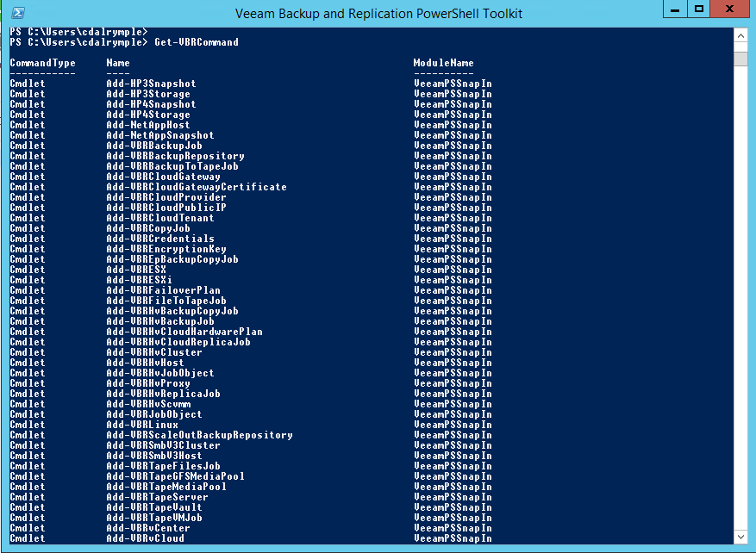Image resolution: width=756 pixels, height=553 pixels.
Task: Click the Add-VBRvCloud cmdlet name
Action: coord(145,538)
